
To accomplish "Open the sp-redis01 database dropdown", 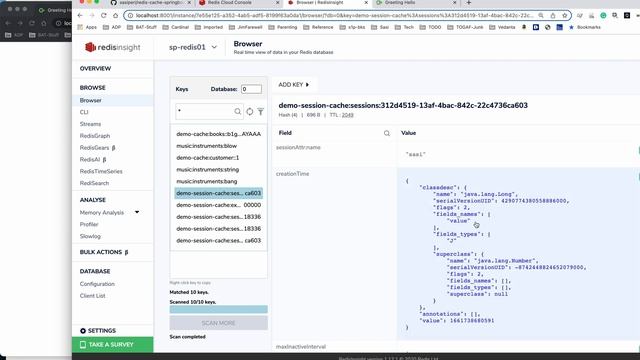I will tap(193, 47).
